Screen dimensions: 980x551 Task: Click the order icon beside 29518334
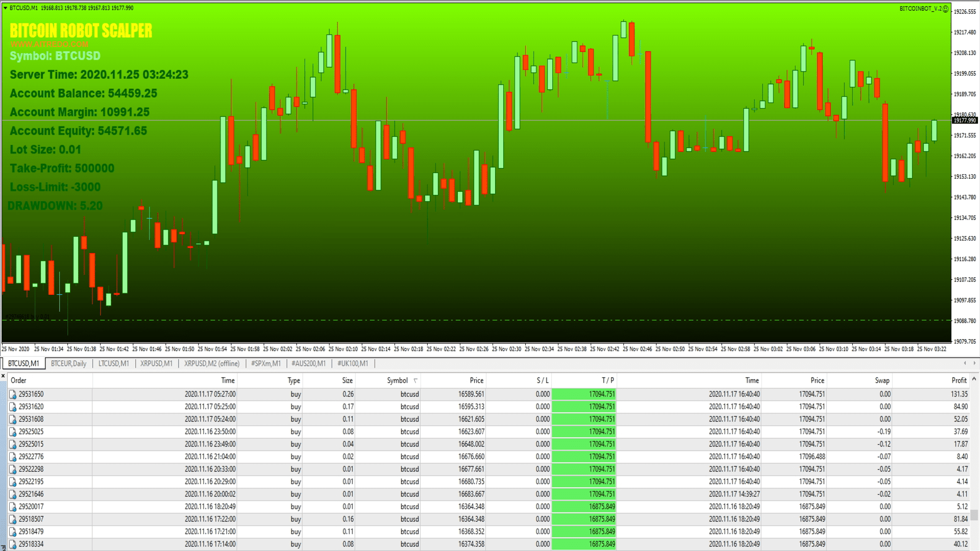pyautogui.click(x=13, y=544)
